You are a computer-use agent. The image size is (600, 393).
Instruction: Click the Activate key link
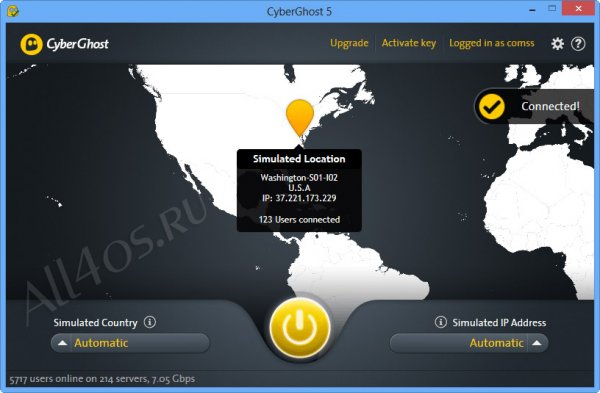(409, 43)
